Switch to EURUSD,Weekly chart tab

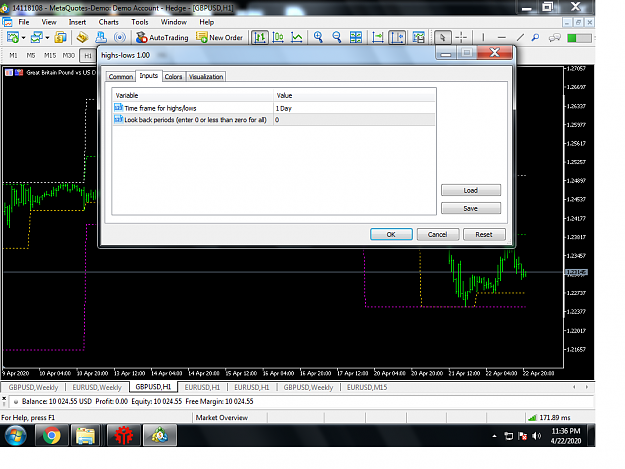97,387
